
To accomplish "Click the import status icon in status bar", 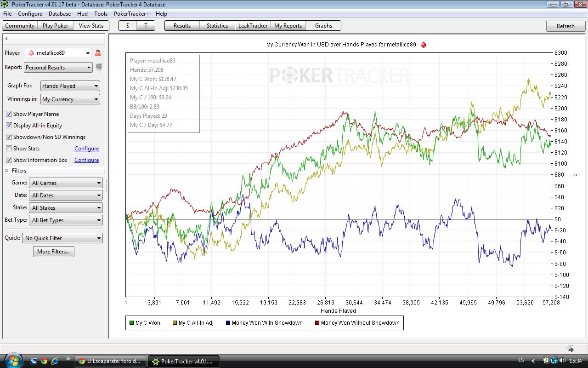I will 570,349.
